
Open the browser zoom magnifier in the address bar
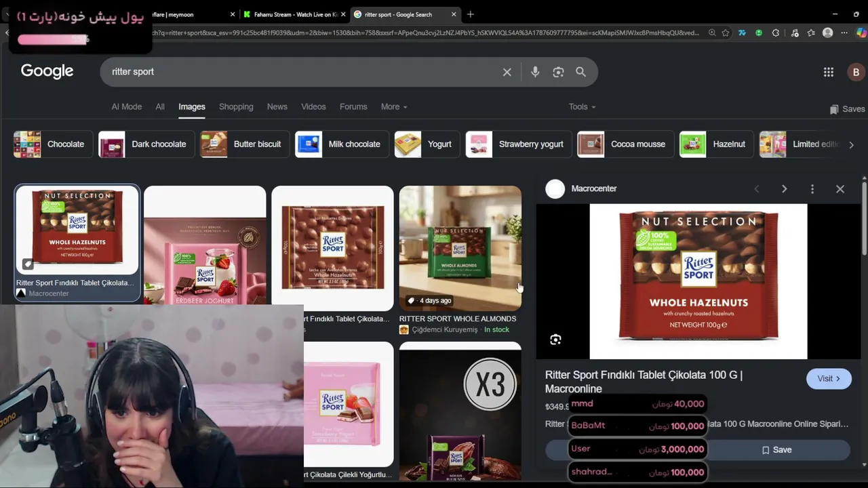(x=712, y=33)
